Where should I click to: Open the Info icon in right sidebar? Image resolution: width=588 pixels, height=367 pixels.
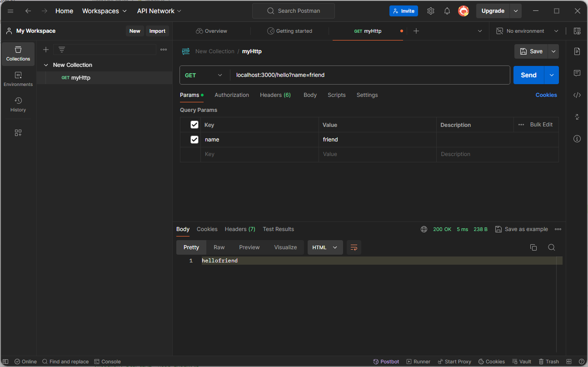[x=577, y=139]
